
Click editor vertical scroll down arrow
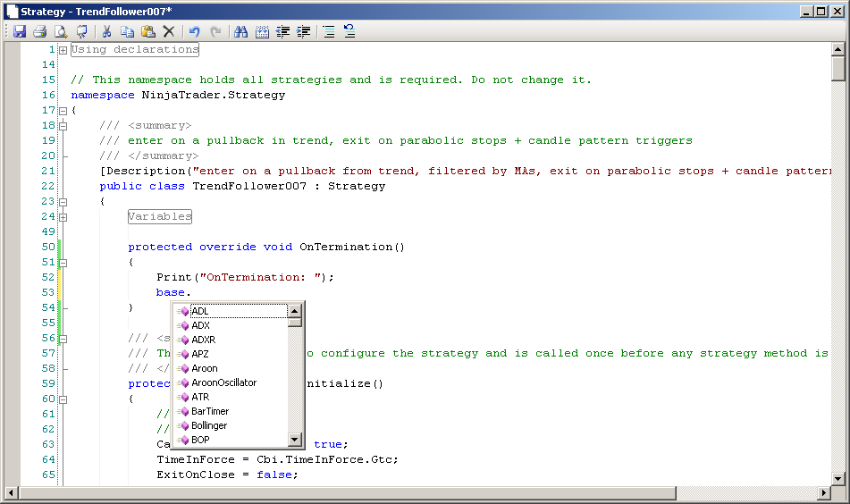[x=838, y=478]
